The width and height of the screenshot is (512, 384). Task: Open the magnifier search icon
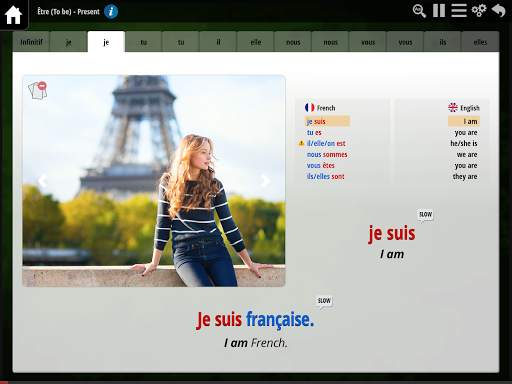click(x=419, y=11)
